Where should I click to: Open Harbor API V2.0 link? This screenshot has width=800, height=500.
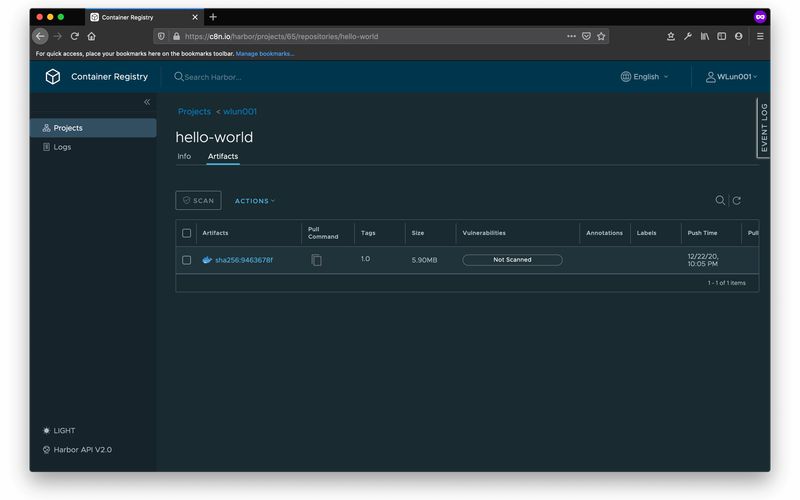78,449
